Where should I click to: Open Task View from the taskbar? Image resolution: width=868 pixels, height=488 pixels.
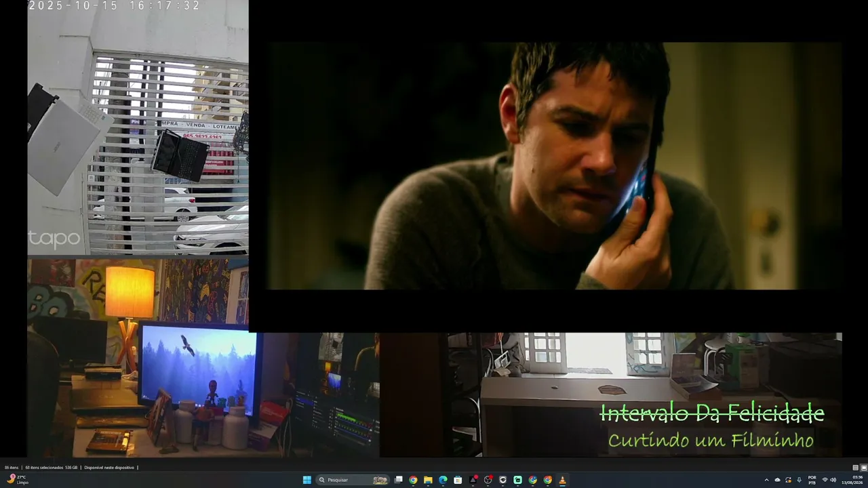[399, 480]
